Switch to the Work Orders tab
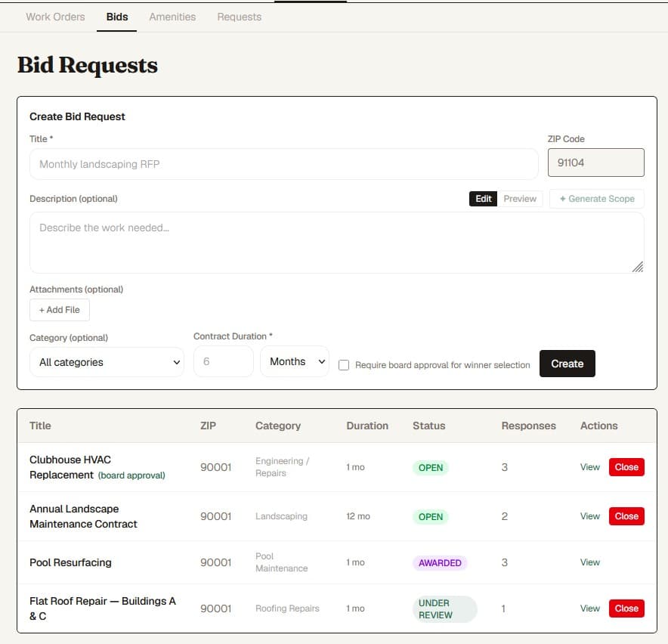 (55, 17)
